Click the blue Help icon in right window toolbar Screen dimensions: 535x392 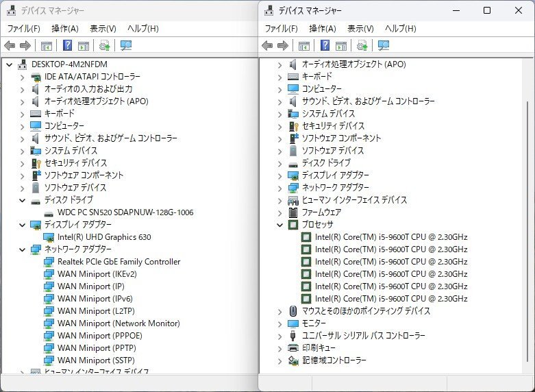point(325,46)
